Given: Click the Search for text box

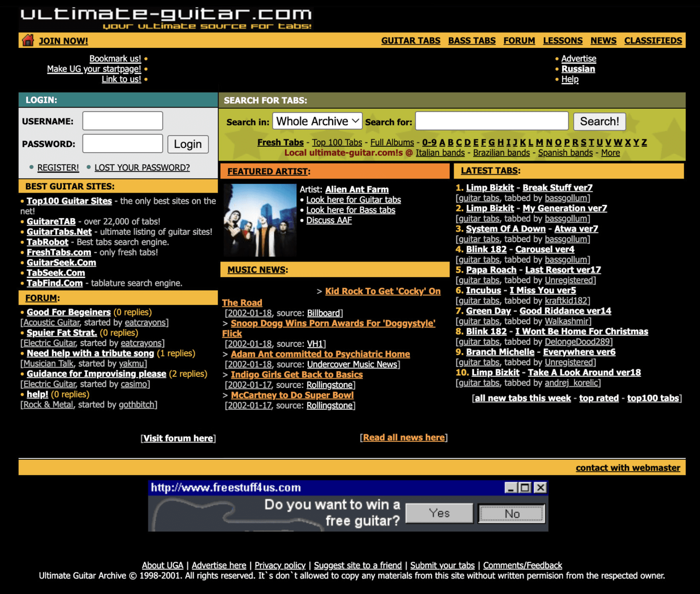Looking at the screenshot, I should coord(492,121).
